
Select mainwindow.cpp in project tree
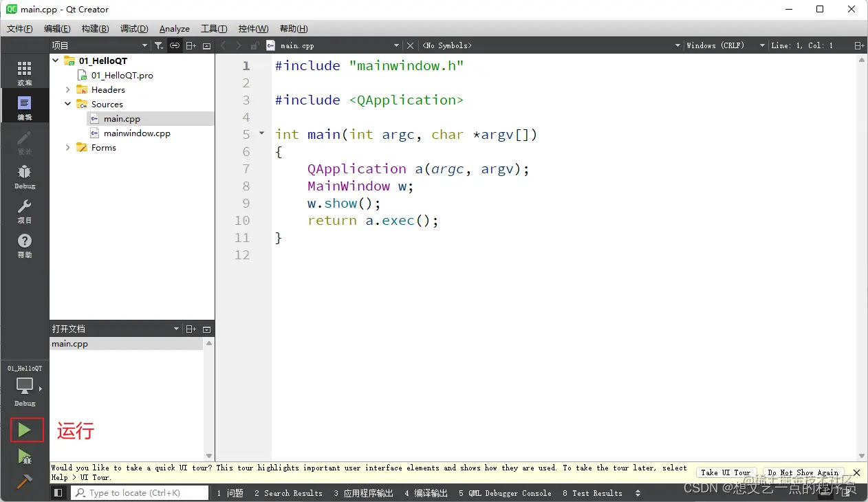[137, 133]
